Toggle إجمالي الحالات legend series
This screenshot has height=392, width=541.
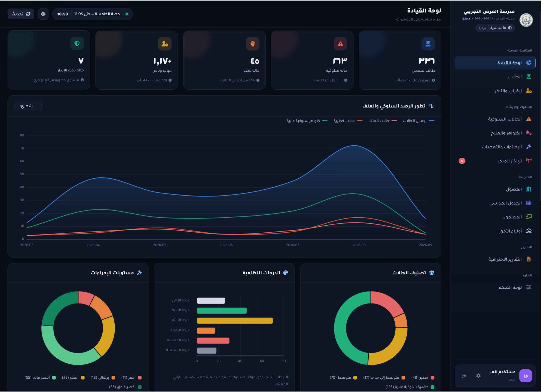click(418, 121)
